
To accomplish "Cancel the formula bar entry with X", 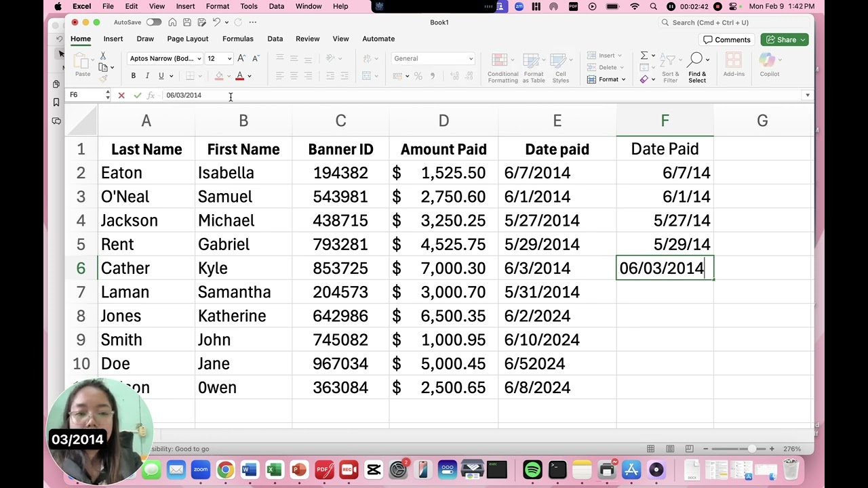I will [121, 96].
